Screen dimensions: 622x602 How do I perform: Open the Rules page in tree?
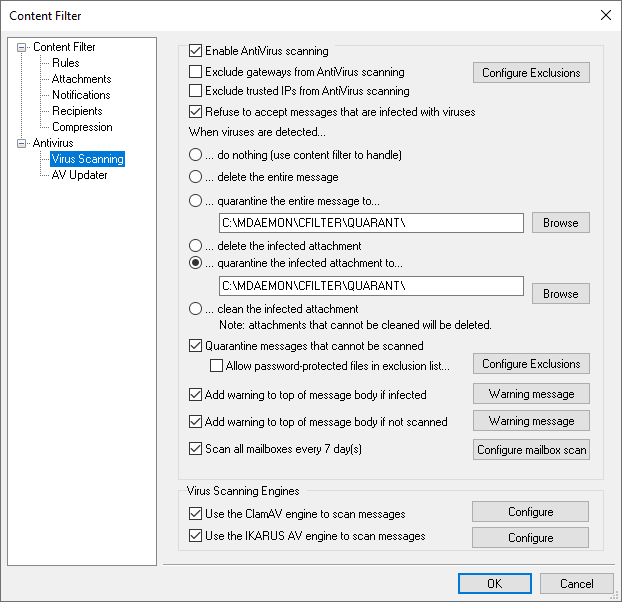(x=66, y=63)
